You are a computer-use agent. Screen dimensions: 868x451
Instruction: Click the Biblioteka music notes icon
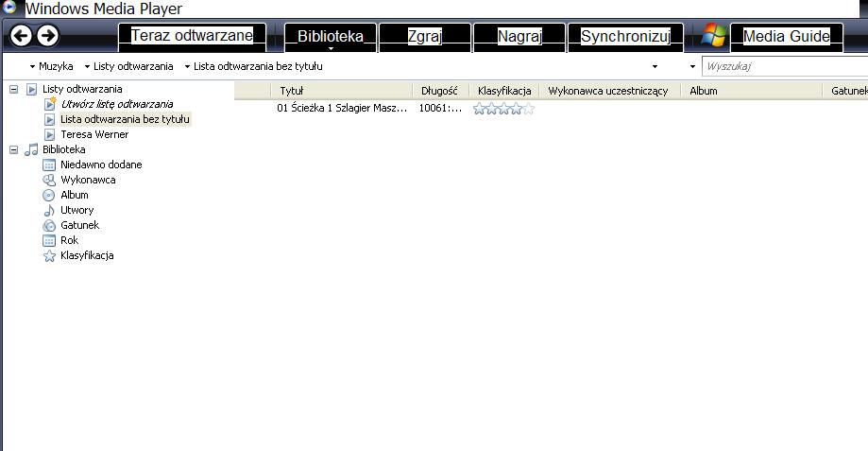pyautogui.click(x=31, y=149)
